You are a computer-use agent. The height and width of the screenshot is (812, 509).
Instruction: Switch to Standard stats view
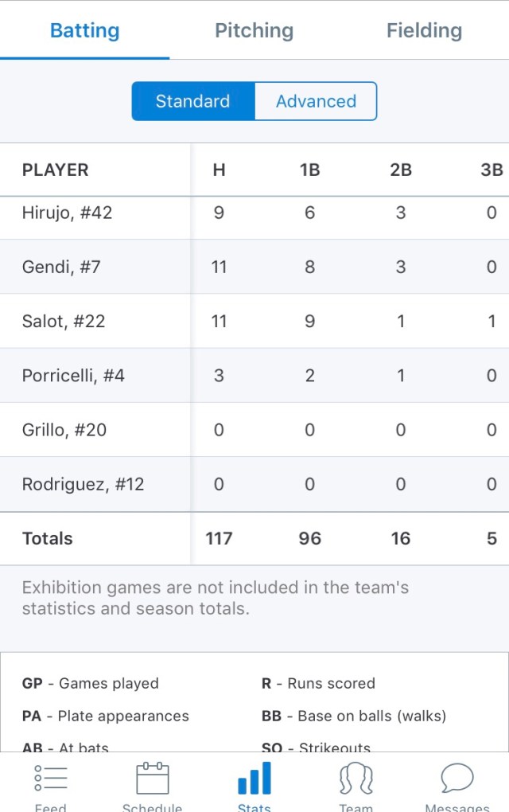pyautogui.click(x=192, y=101)
